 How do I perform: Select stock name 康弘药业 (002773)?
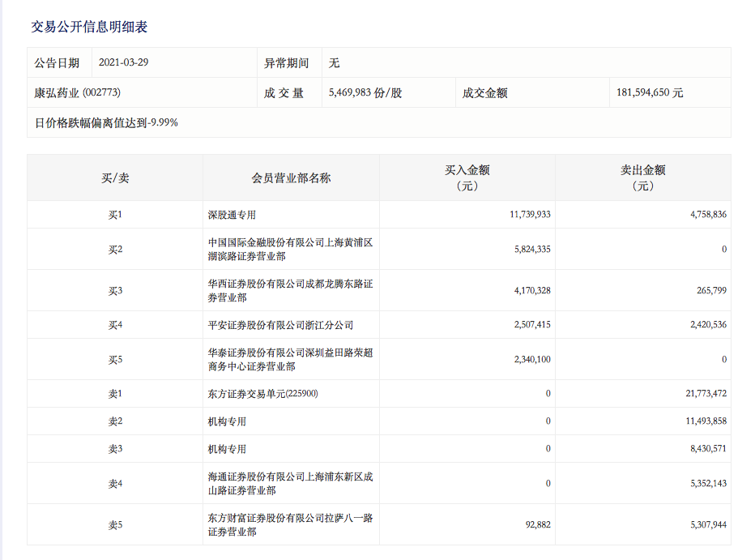tap(77, 92)
